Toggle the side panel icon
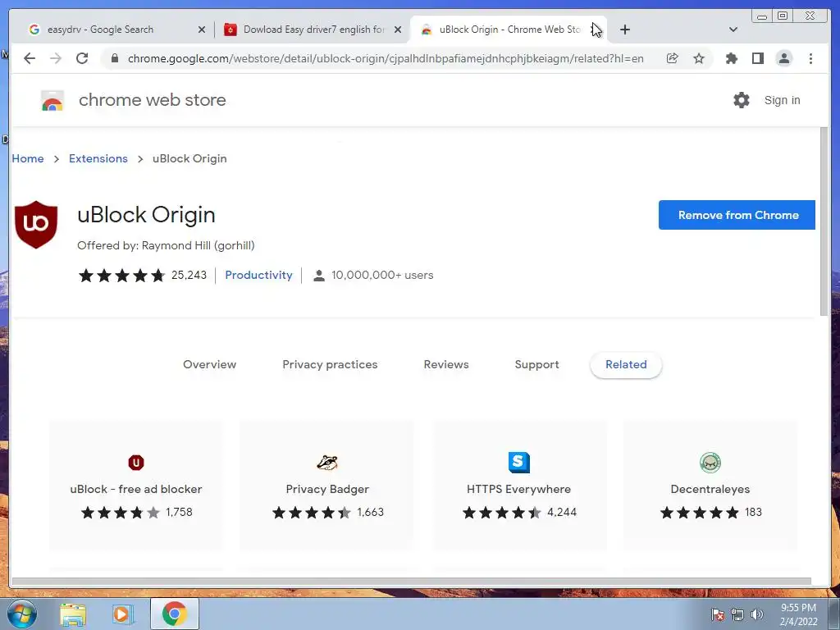Screen dimensions: 840x630 pyautogui.click(x=757, y=58)
